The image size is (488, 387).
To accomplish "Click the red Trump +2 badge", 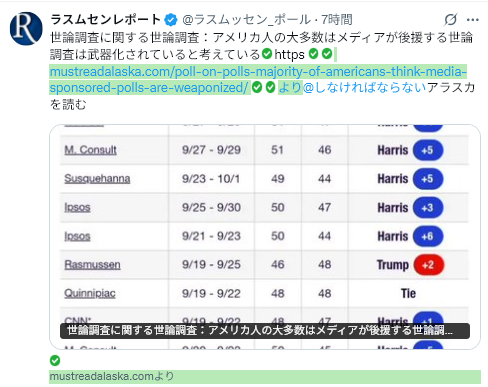I will click(429, 265).
